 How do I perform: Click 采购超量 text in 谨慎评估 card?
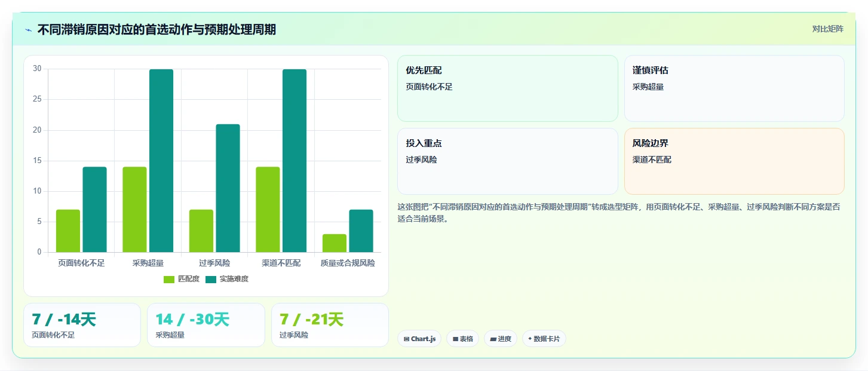point(648,87)
